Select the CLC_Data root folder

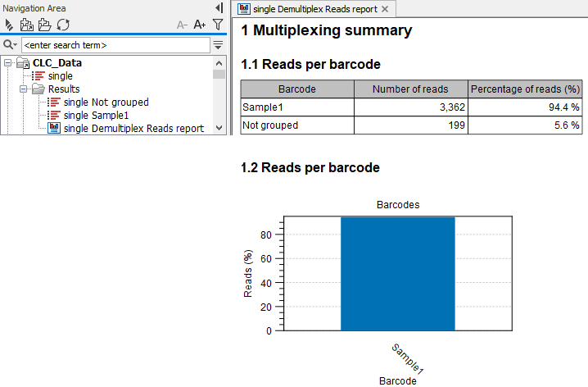click(x=57, y=63)
